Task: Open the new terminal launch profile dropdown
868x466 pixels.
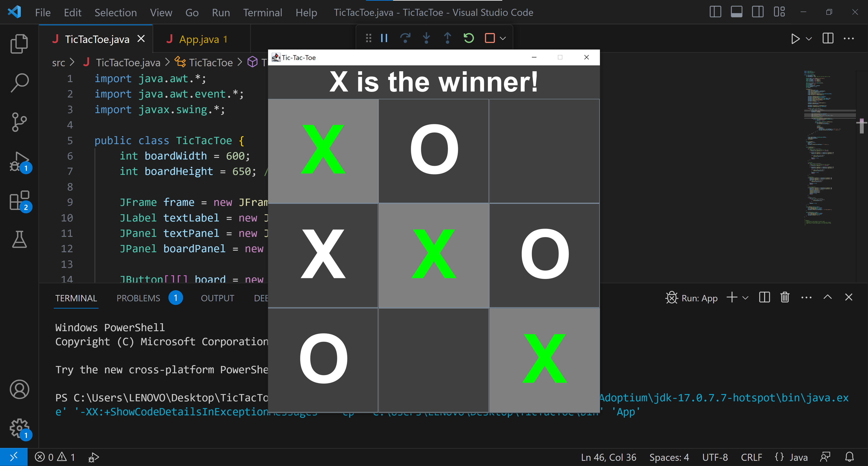Action: point(745,298)
